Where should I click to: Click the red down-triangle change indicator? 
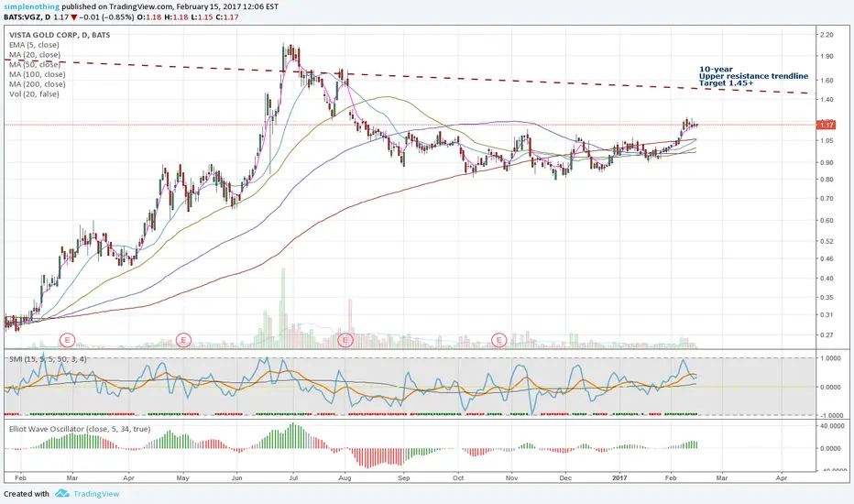[x=73, y=16]
